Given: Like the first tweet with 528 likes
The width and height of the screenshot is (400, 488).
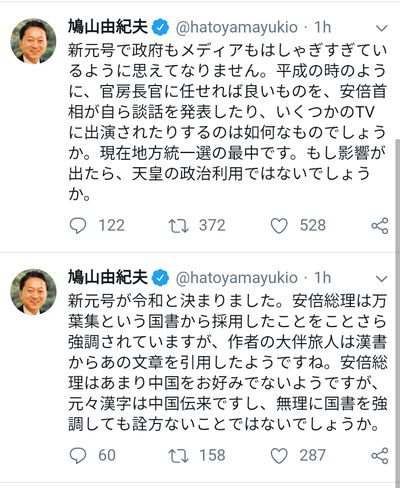Looking at the screenshot, I should click(279, 226).
